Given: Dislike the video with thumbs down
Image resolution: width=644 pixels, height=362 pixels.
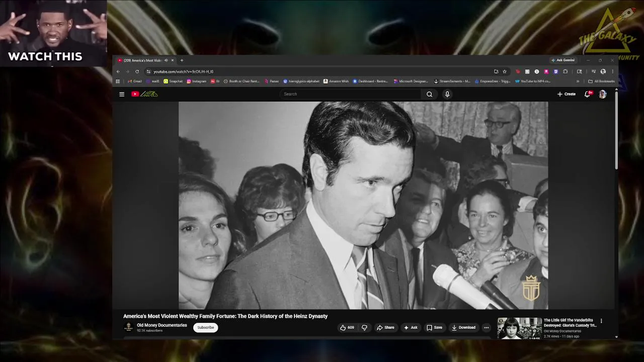Looking at the screenshot, I should [x=364, y=327].
